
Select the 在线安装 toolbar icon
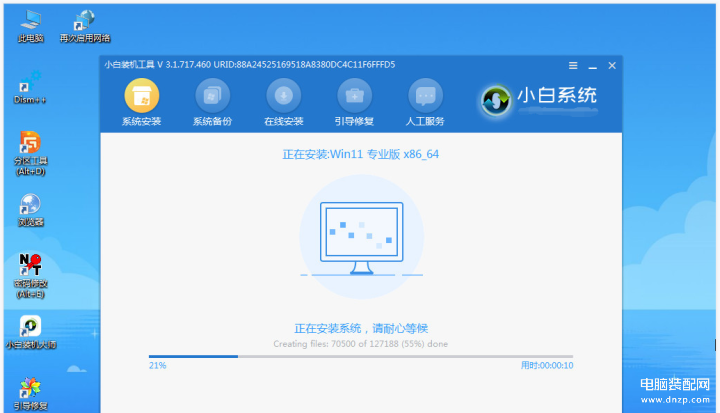click(283, 102)
